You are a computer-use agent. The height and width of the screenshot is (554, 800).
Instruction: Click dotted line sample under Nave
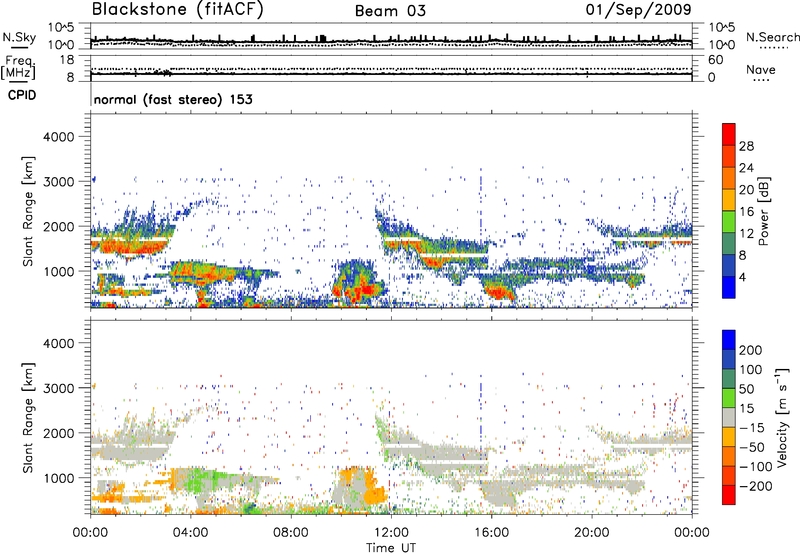point(761,81)
